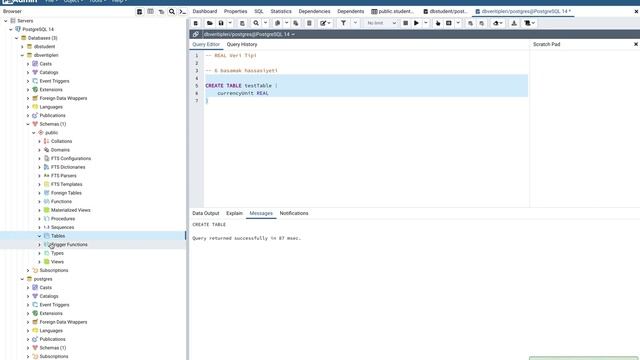Click the Explain hand-pointer icon
Image resolution: width=640 pixels, height=360 pixels.
tap(438, 23)
